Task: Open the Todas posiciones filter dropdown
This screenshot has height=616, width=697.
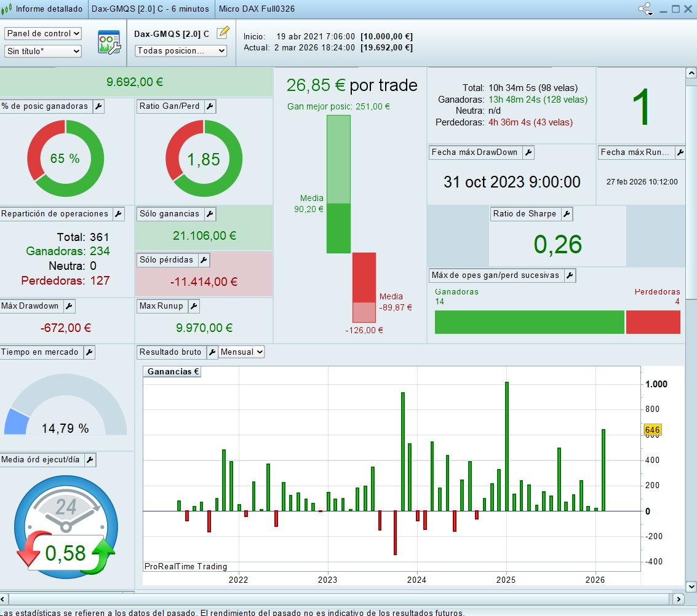Action: point(181,51)
